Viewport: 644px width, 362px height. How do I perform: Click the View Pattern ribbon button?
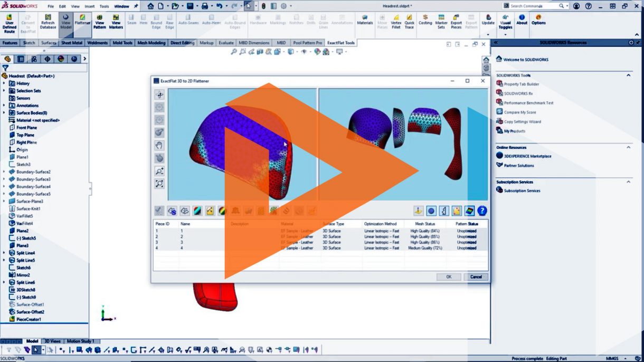100,22
